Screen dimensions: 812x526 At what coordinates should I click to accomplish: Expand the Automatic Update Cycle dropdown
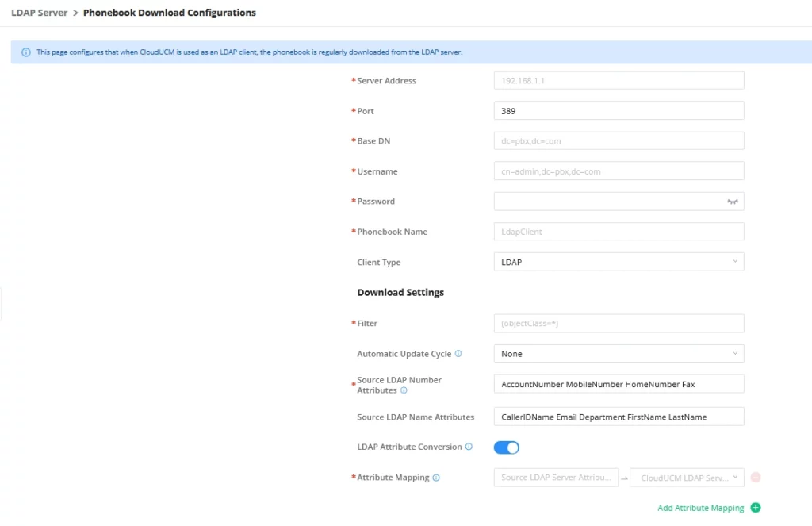pos(619,353)
